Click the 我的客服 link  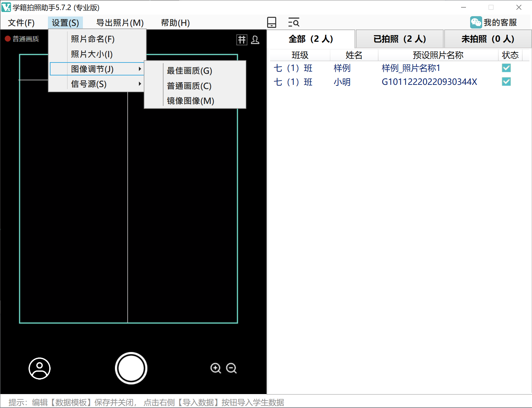click(500, 22)
